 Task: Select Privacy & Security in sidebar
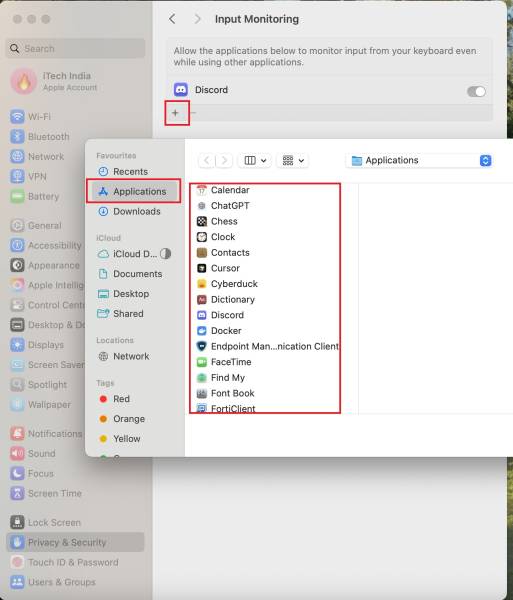75,542
